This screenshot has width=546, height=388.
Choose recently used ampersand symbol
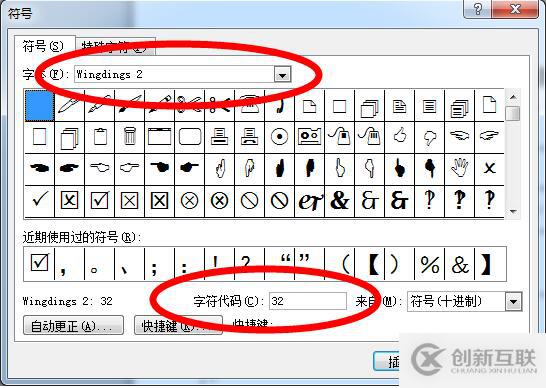pyautogui.click(x=459, y=264)
